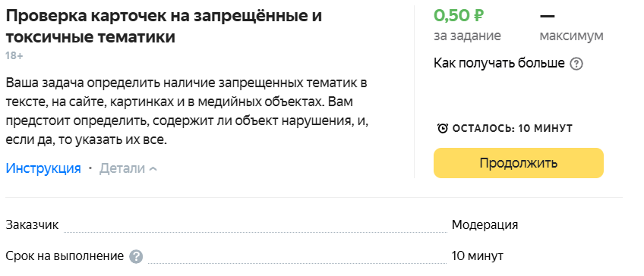The height and width of the screenshot is (276, 644).
Task: Collapse the Детали section
Action: click(128, 168)
